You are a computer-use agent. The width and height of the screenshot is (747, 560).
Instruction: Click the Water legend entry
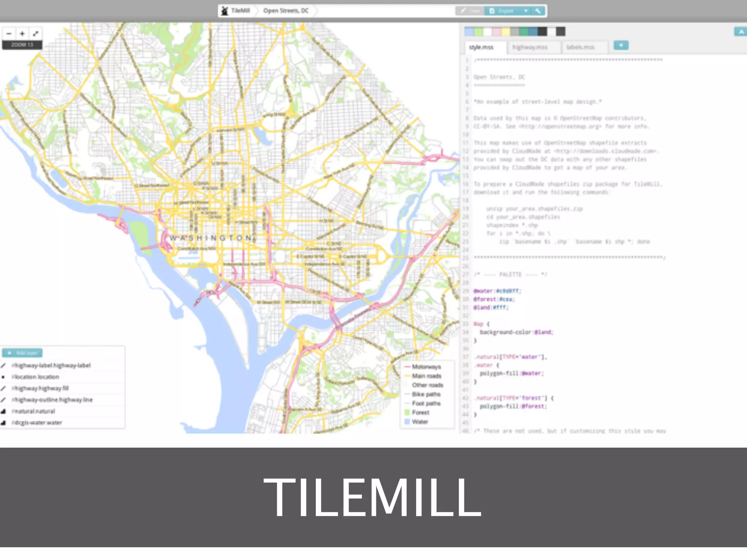[x=416, y=421]
